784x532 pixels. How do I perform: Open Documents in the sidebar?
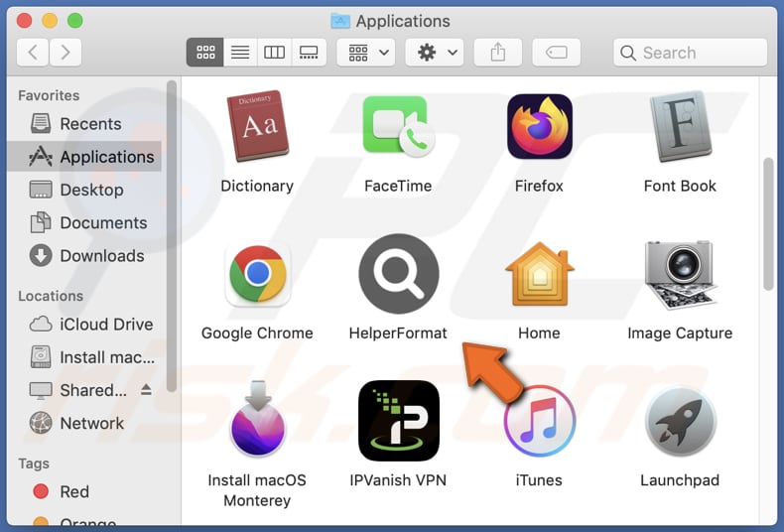tap(84, 222)
